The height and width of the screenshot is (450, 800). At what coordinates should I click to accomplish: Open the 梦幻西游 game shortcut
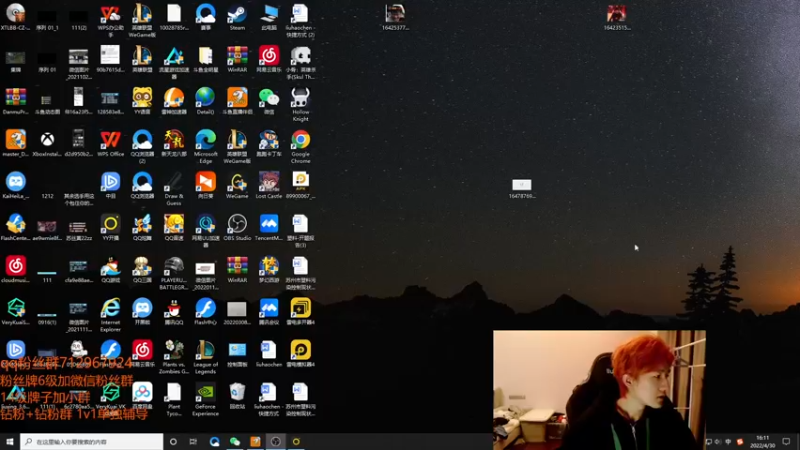coord(269,266)
